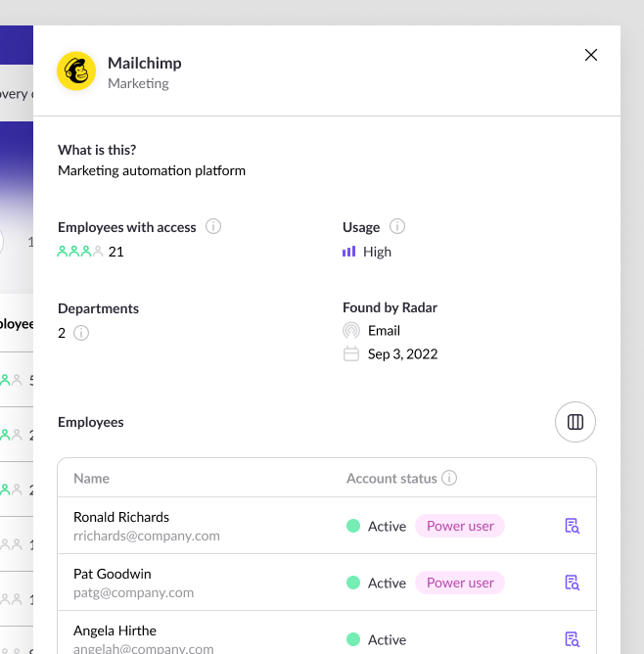644x654 pixels.
Task: Open the Departments info icon
Action: click(x=81, y=333)
